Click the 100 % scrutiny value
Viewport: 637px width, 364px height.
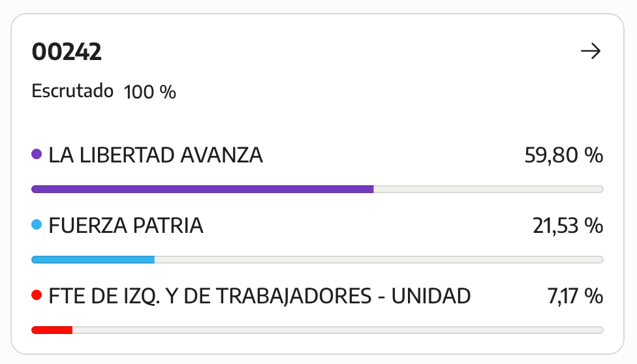click(150, 92)
